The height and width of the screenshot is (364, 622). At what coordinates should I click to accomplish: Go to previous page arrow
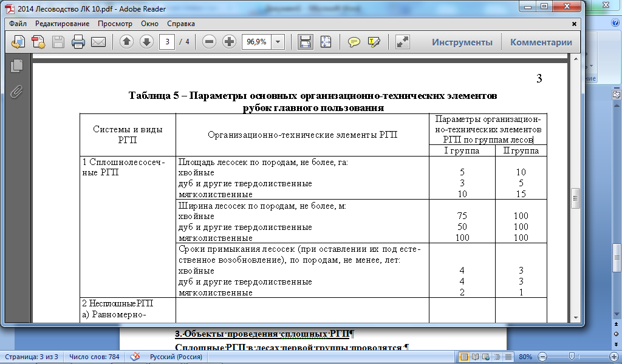(126, 42)
